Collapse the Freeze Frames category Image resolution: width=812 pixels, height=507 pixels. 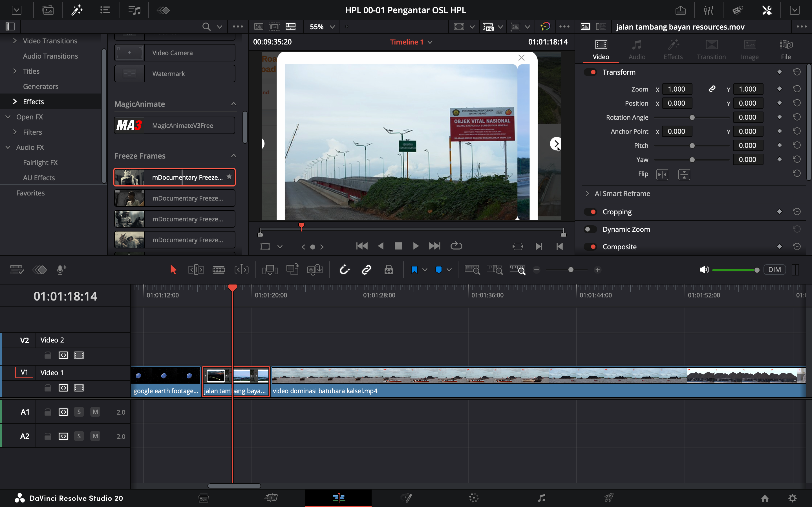click(x=233, y=155)
